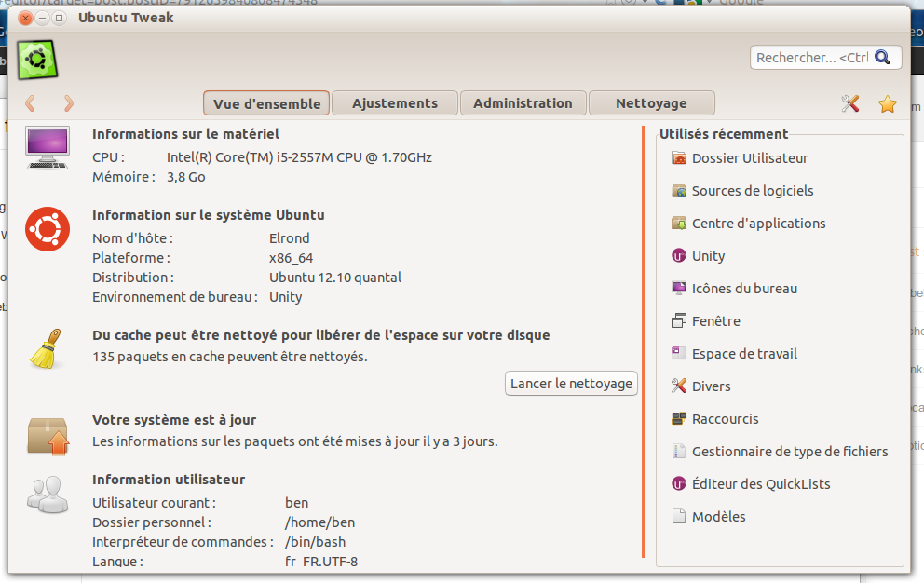Click the memory value 3,8 Go

pos(185,177)
